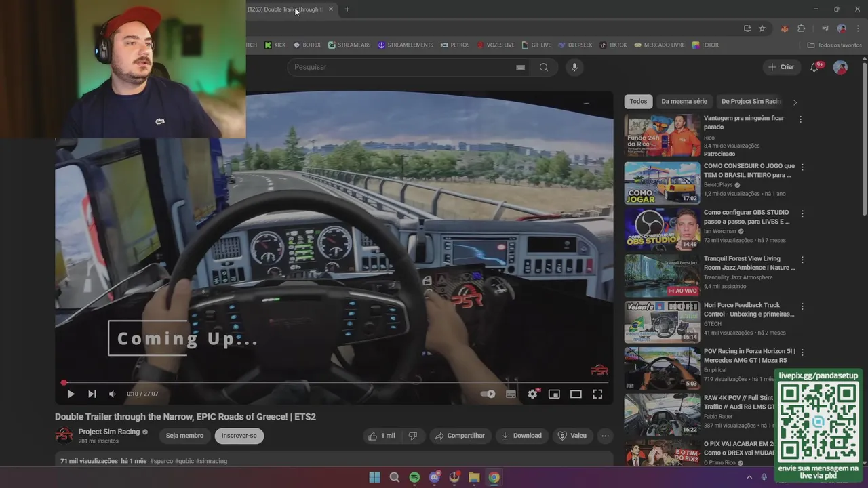The height and width of the screenshot is (488, 868).
Task: Open COMO CONSEGUIR O JOGO video thumbnail
Action: pyautogui.click(x=662, y=183)
